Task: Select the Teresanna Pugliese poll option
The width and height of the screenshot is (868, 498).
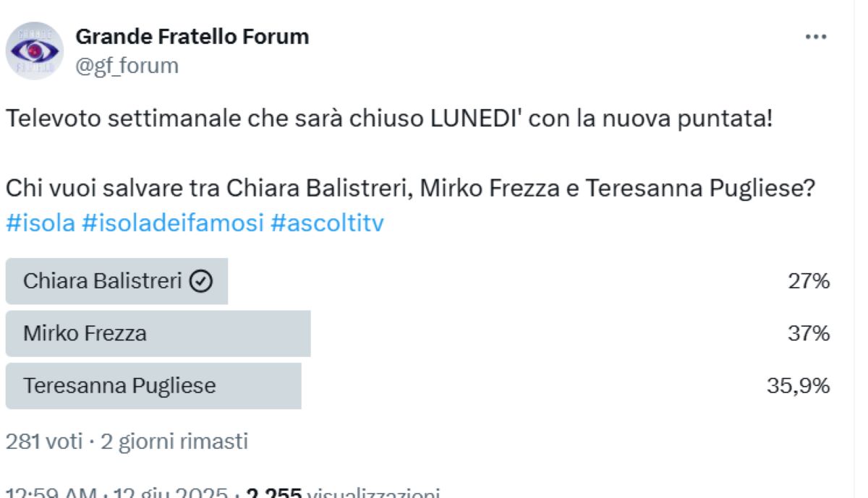Action: [417, 386]
